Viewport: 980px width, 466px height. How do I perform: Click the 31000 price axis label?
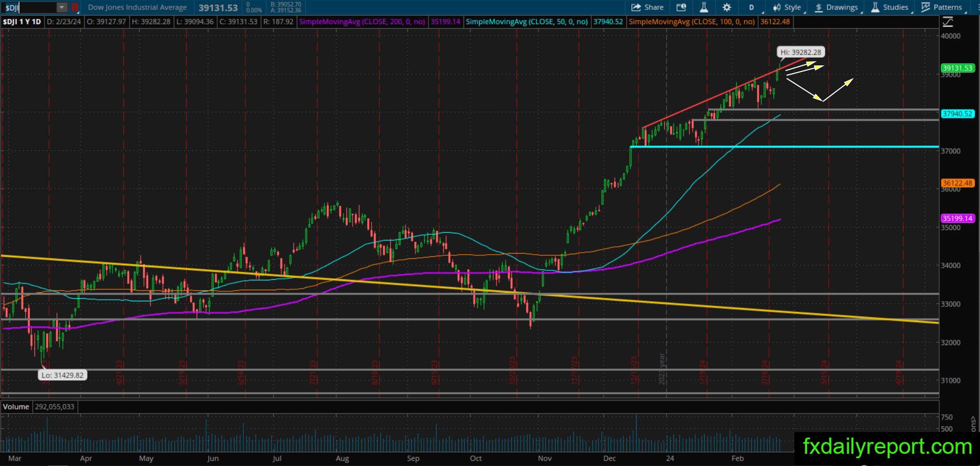(951, 380)
